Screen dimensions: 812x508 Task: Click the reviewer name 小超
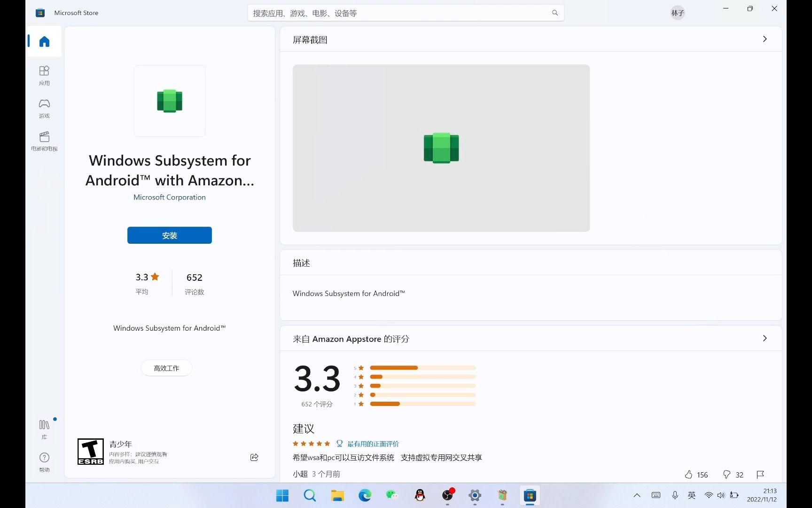tap(300, 474)
